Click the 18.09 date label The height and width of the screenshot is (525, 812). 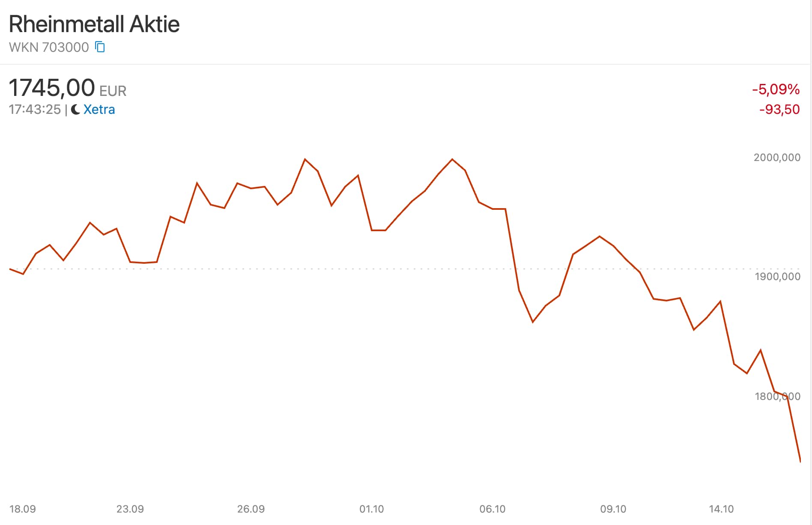23,509
